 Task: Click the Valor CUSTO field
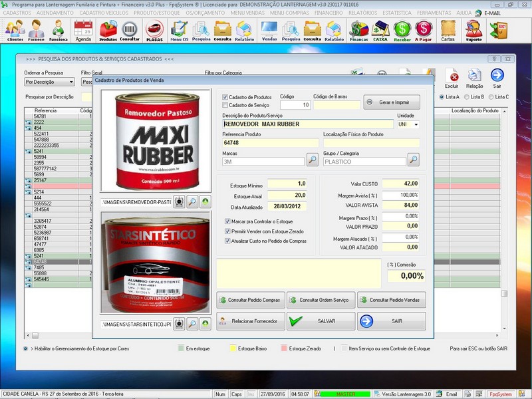(400, 184)
